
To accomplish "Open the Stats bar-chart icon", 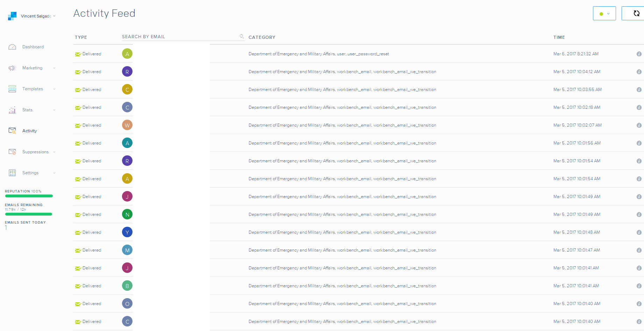I will 12,110.
